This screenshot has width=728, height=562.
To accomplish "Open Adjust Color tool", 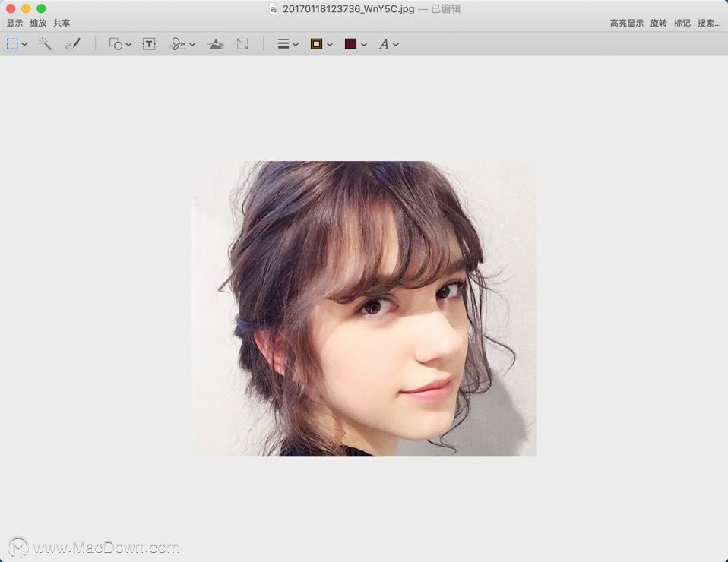I will (216, 44).
